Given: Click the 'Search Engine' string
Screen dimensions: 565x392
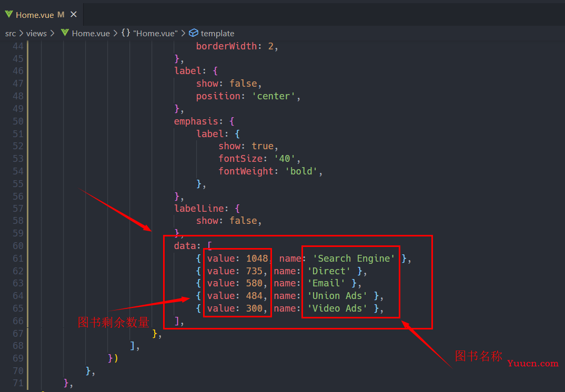Looking at the screenshot, I should pos(354,259).
